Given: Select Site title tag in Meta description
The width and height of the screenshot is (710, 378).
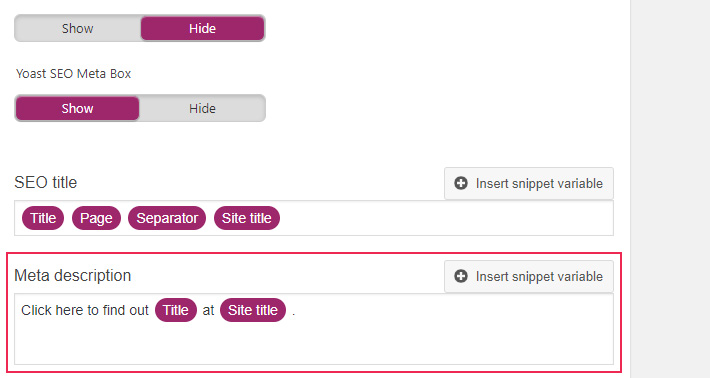Looking at the screenshot, I should click(253, 310).
